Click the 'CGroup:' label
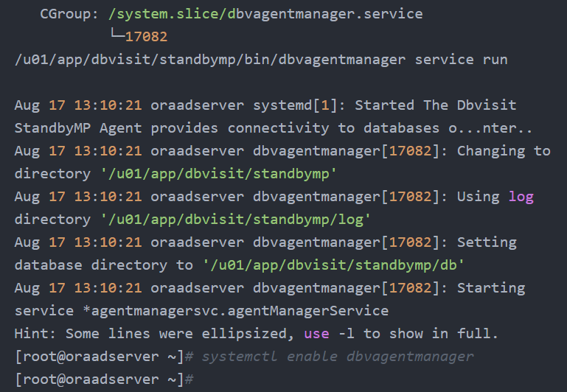The image size is (567, 392). click(x=69, y=14)
